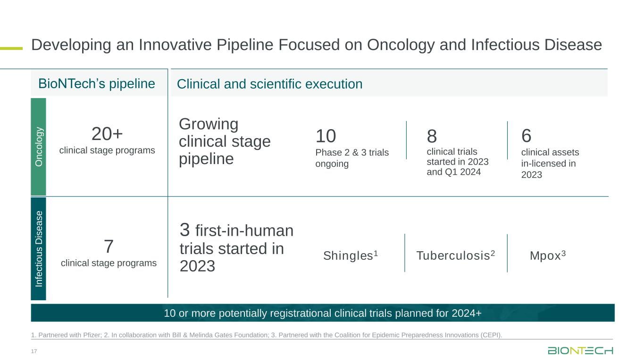
Task: Click the BioNTech logo in the corner
Action: (x=580, y=351)
